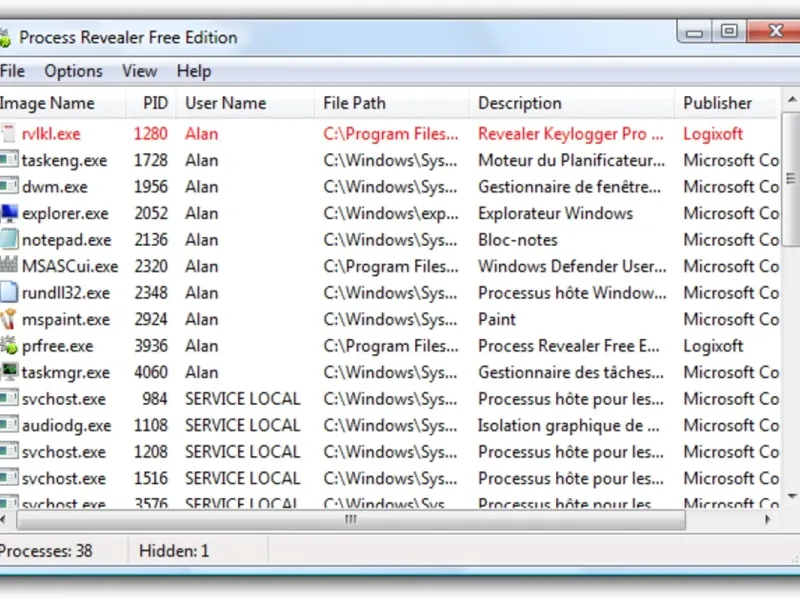Image resolution: width=800 pixels, height=600 pixels.
Task: Click the Bloc-notes description
Action: (517, 240)
